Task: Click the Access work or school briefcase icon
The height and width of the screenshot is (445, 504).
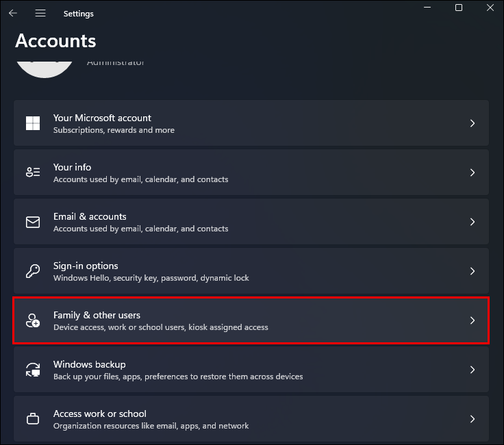Action: 33,418
